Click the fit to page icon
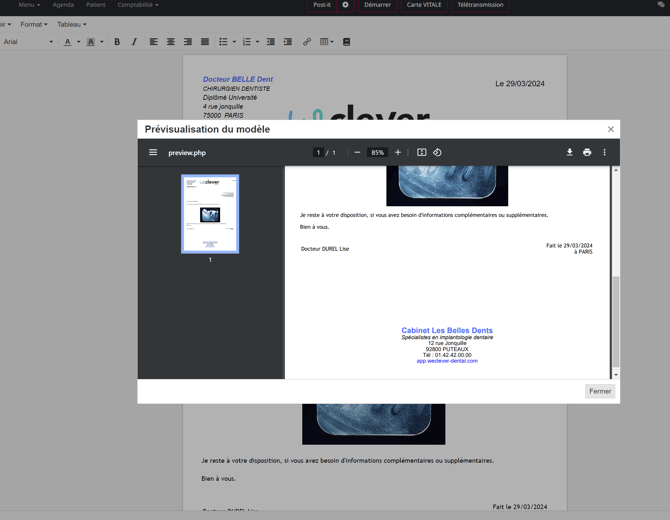 (421, 153)
